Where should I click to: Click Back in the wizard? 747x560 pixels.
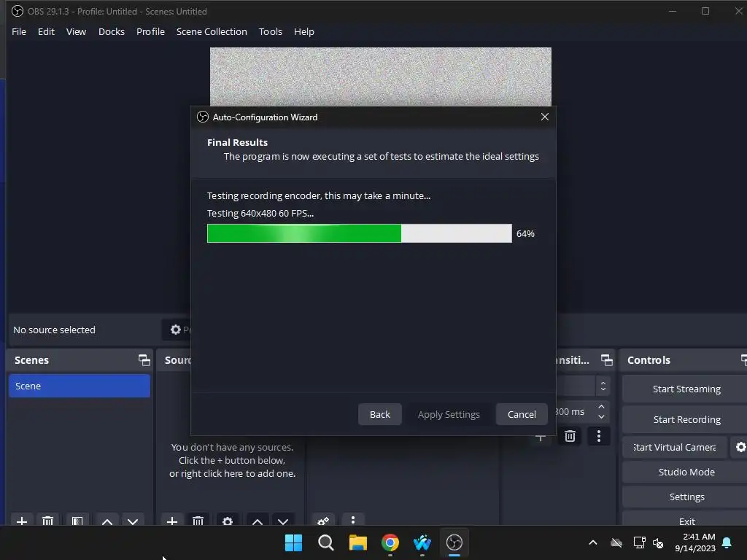coord(379,414)
